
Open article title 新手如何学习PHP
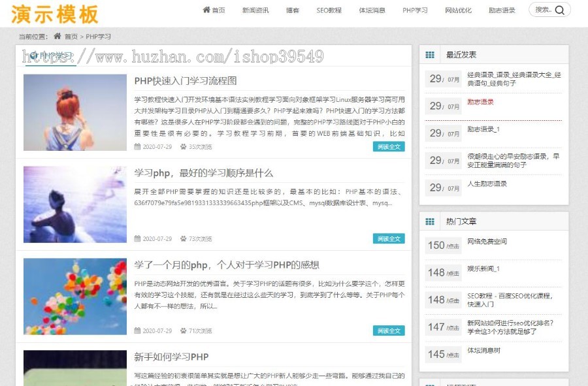(x=171, y=357)
